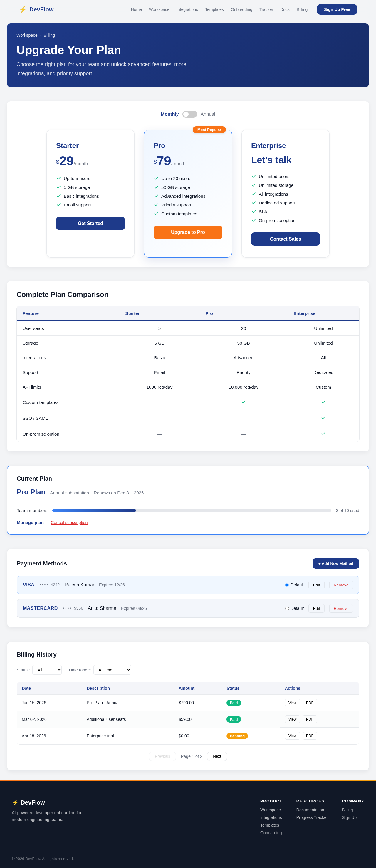Open Onboarding in the top navigation
376x868 pixels.
(241, 9)
